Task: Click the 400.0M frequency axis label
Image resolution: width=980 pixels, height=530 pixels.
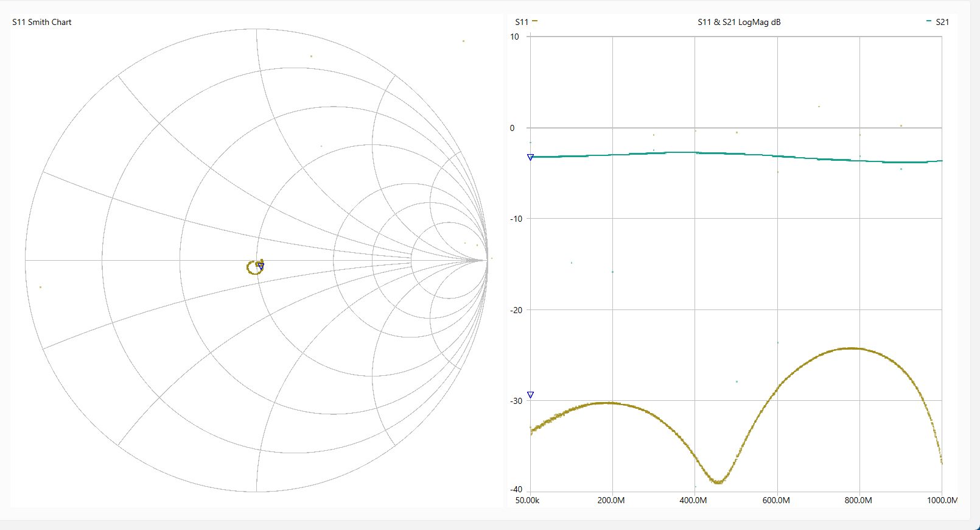Action: tap(693, 500)
